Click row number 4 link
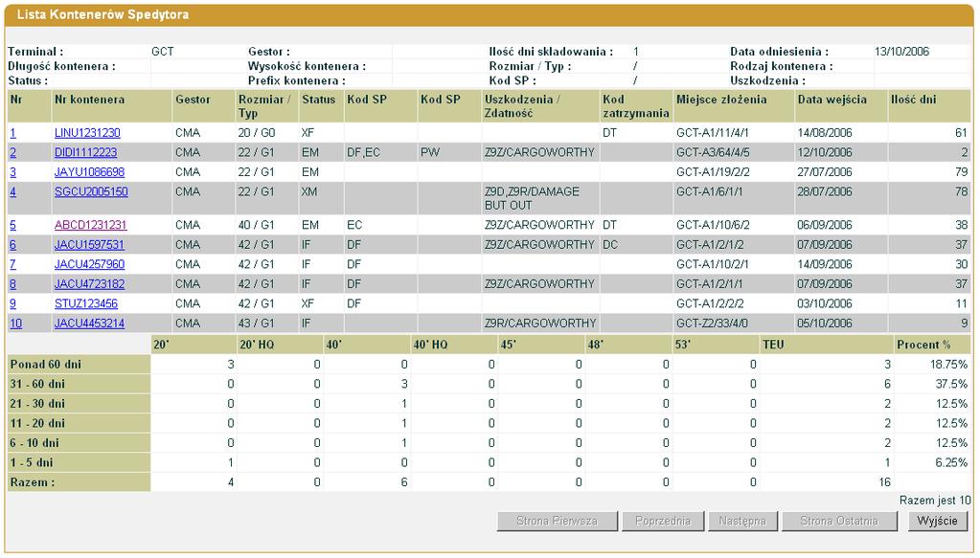Image resolution: width=980 pixels, height=558 pixels. [13, 191]
